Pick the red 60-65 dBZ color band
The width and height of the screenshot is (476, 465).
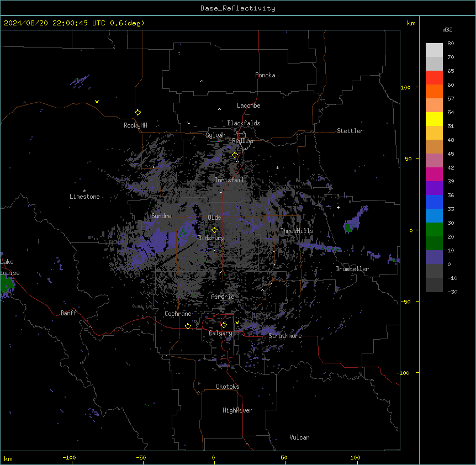coord(434,77)
